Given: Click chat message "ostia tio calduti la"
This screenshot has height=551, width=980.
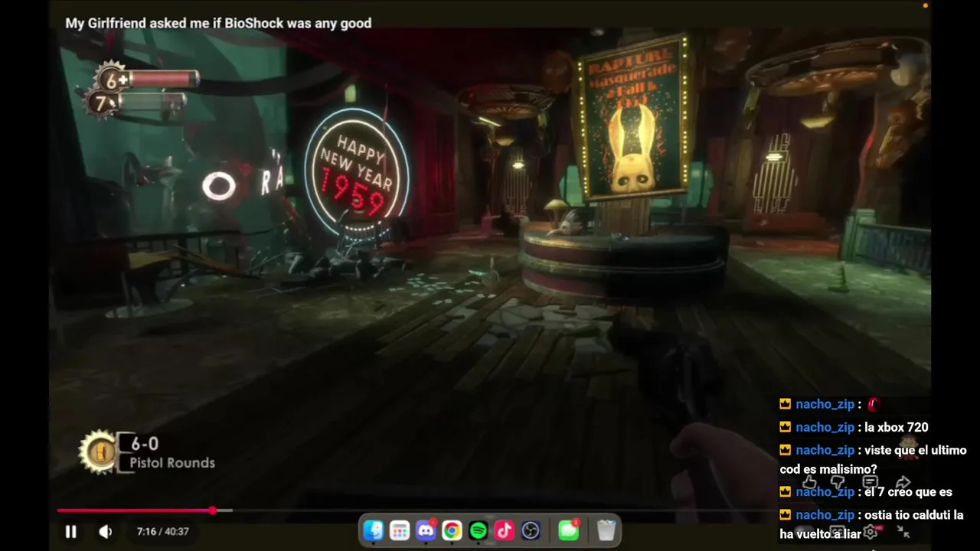Looking at the screenshot, I should (x=914, y=515).
